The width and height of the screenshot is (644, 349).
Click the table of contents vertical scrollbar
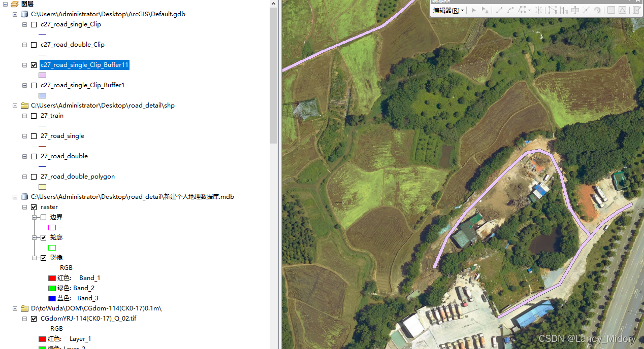pyautogui.click(x=274, y=76)
